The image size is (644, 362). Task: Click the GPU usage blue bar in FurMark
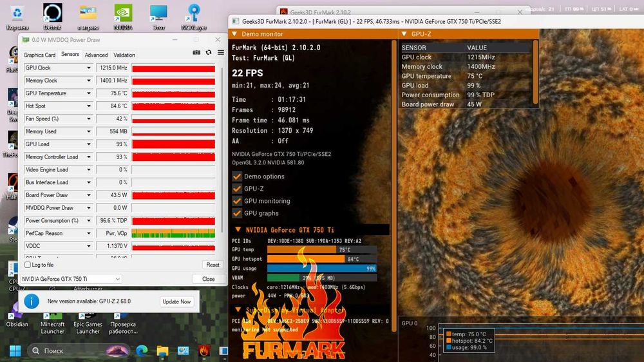click(321, 269)
